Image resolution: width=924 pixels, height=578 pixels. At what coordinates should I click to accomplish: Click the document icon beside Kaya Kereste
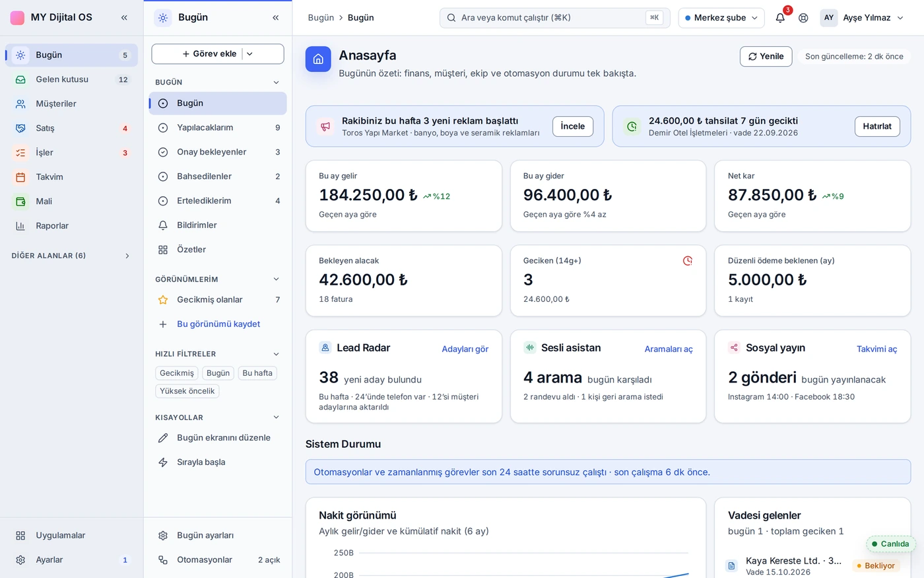pyautogui.click(x=731, y=565)
